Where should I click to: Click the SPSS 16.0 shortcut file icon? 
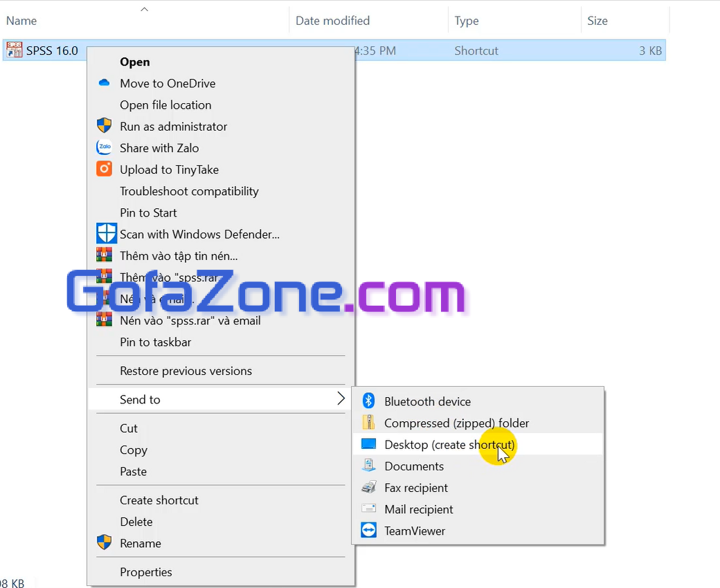click(x=15, y=50)
